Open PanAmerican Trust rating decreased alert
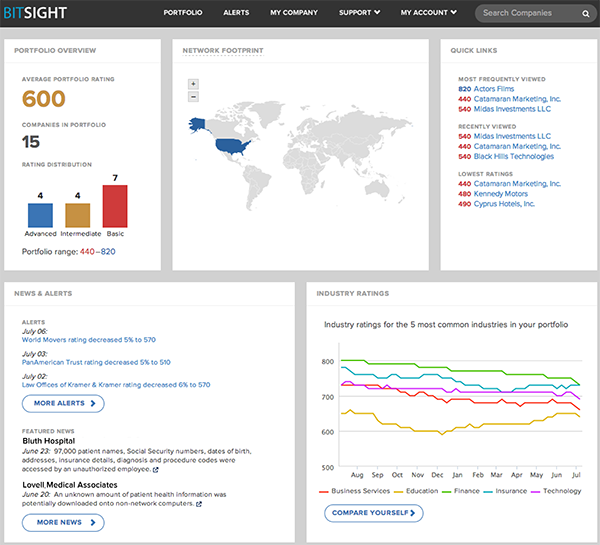The image size is (600, 545). click(x=96, y=362)
